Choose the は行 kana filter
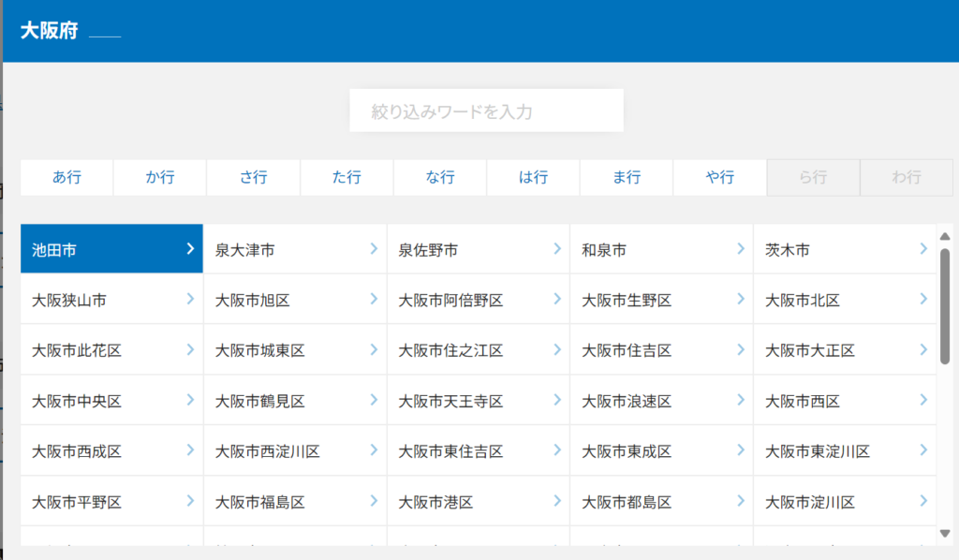This screenshot has height=560, width=959. tap(533, 177)
